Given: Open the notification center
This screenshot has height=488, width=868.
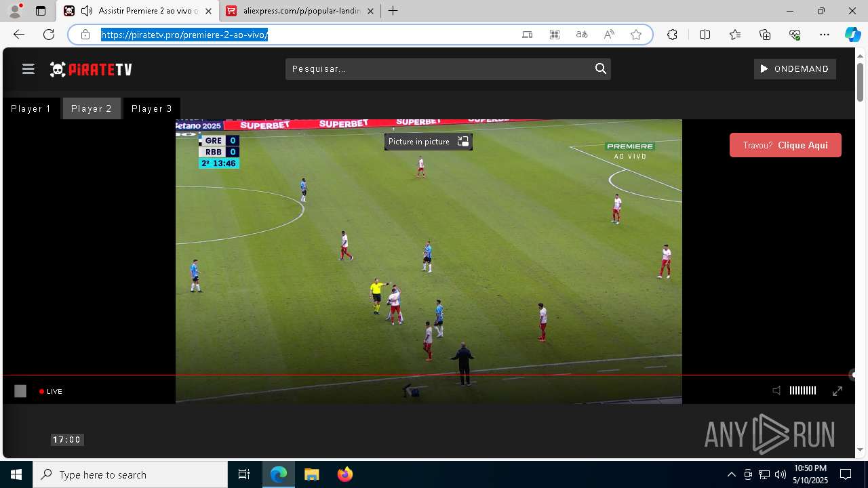Looking at the screenshot, I should (846, 474).
